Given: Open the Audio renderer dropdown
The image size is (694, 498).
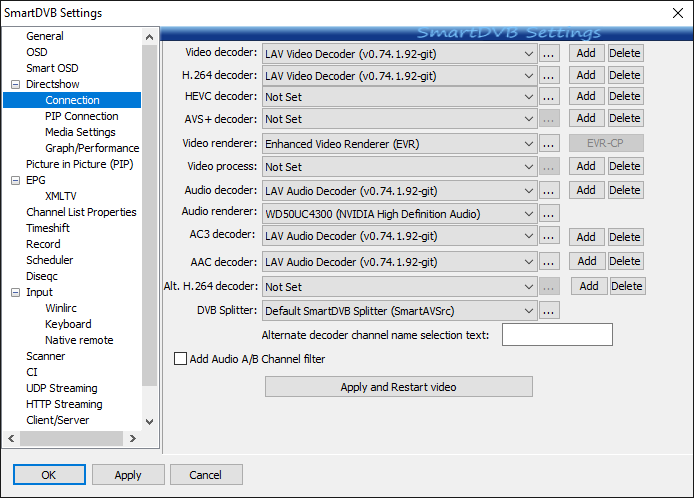Looking at the screenshot, I should click(x=399, y=214).
